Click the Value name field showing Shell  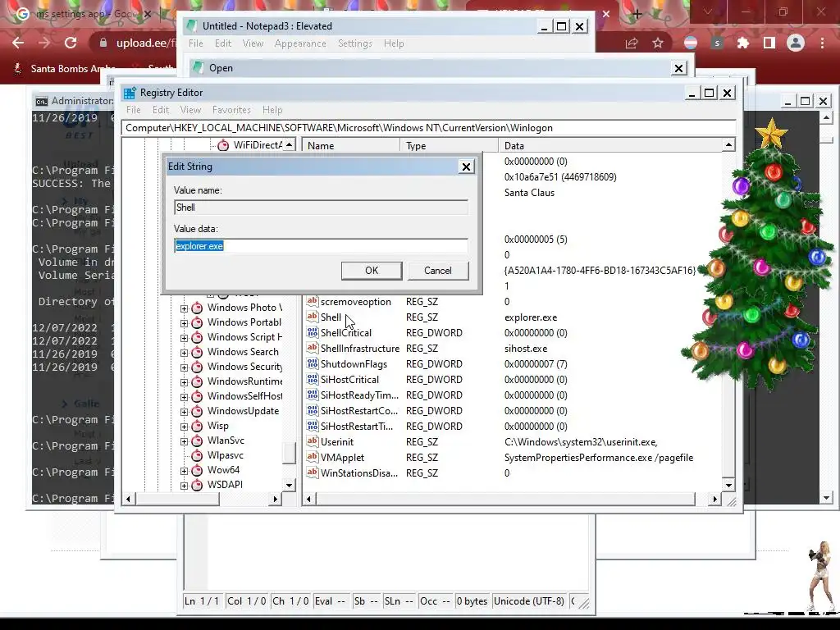[321, 208]
